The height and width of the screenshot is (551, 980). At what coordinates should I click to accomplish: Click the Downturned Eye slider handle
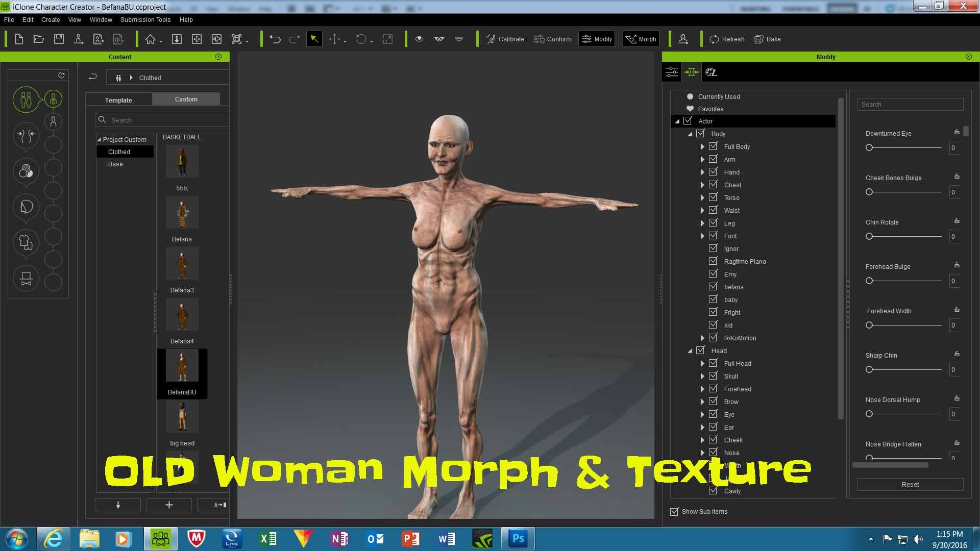869,147
